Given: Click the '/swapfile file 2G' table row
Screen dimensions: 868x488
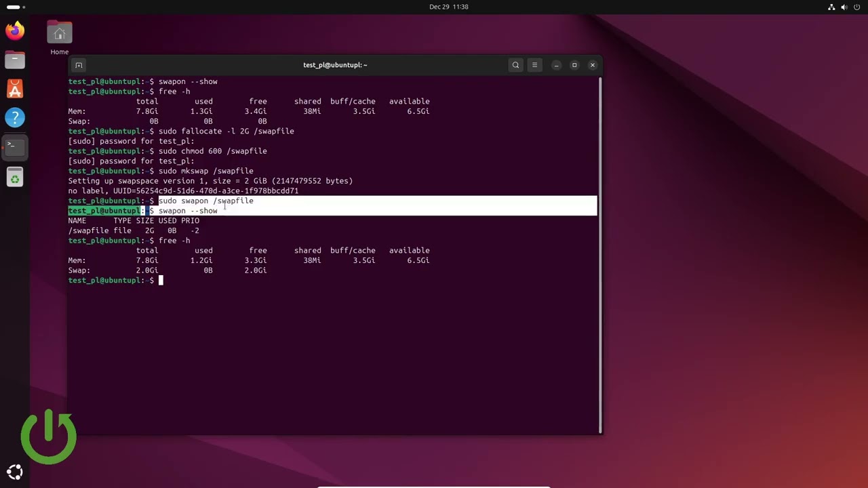Looking at the screenshot, I should coord(134,230).
